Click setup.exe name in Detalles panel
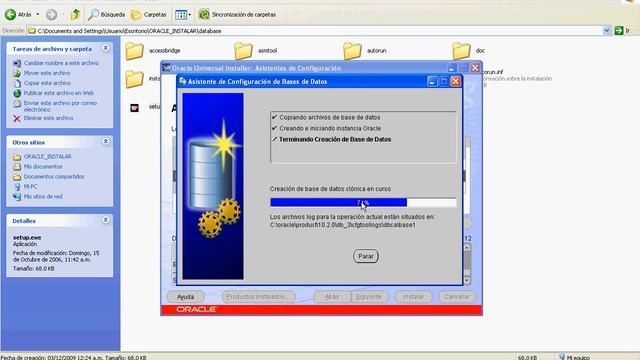Screen dimensions: 640x360 (27, 237)
